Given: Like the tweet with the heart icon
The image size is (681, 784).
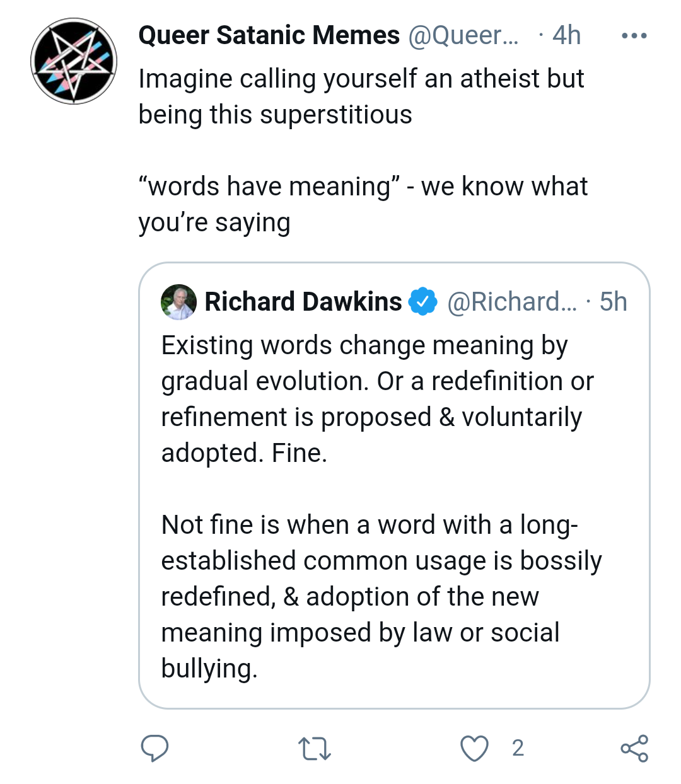Looking at the screenshot, I should point(474,749).
